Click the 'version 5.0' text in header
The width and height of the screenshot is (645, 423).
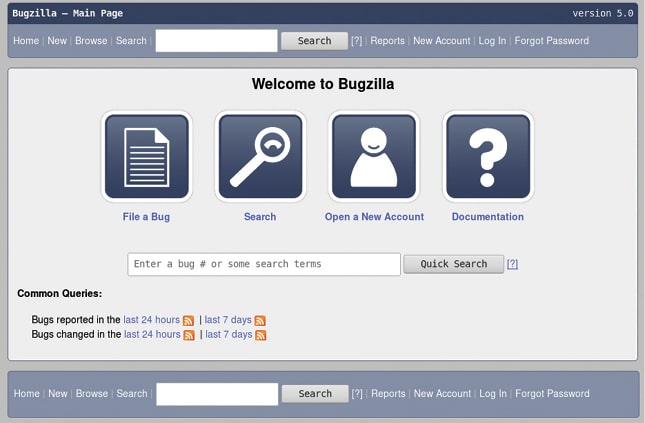pos(603,13)
